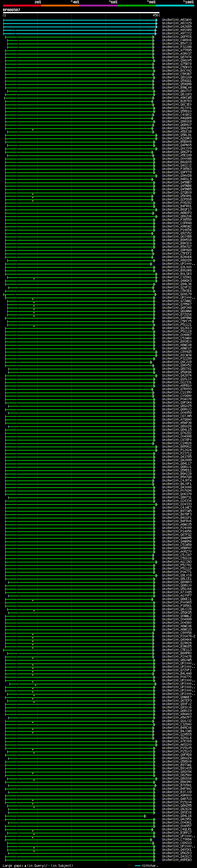The height and width of the screenshot is (868, 197).
Task: Select the label UniRef100_Q7QBX9
Action: [x=176, y=193]
